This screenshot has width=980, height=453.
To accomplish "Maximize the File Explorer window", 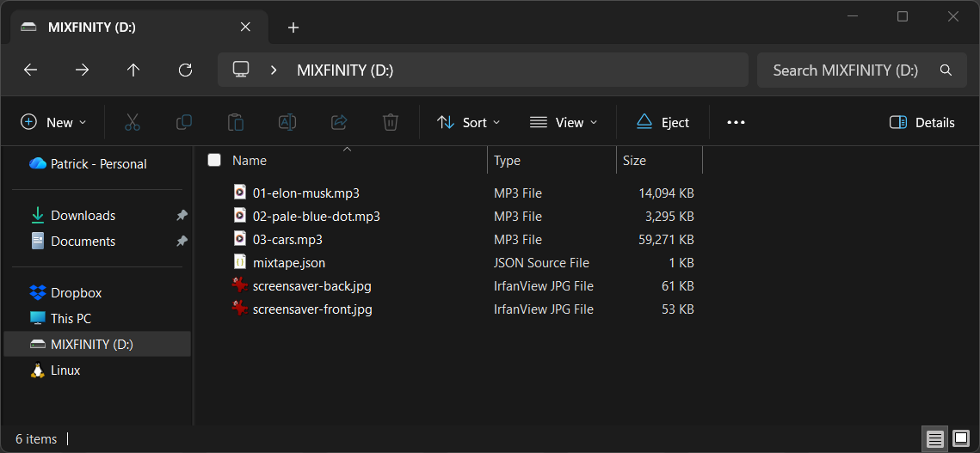I will [x=902, y=17].
